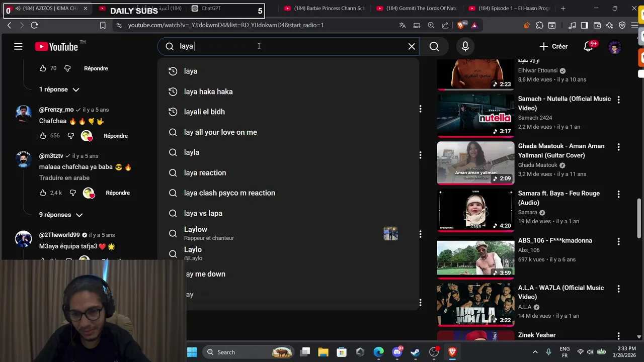Viewport: 644px width, 362px height.
Task: Like the m3tztv comment
Action: coord(43,193)
